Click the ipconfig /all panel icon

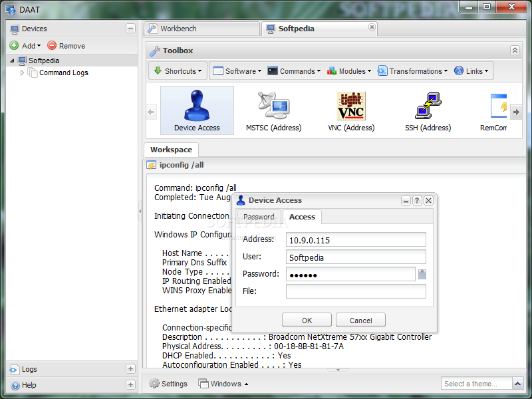click(151, 165)
